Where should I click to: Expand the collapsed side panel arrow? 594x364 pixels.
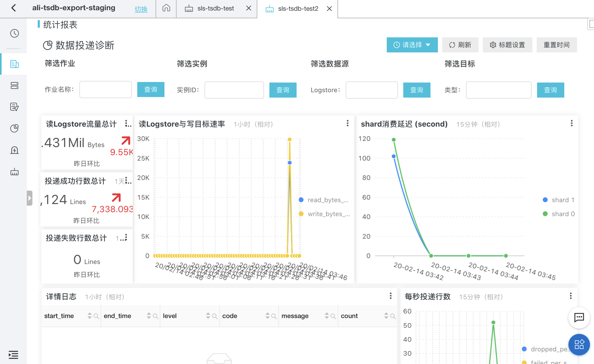point(30,198)
